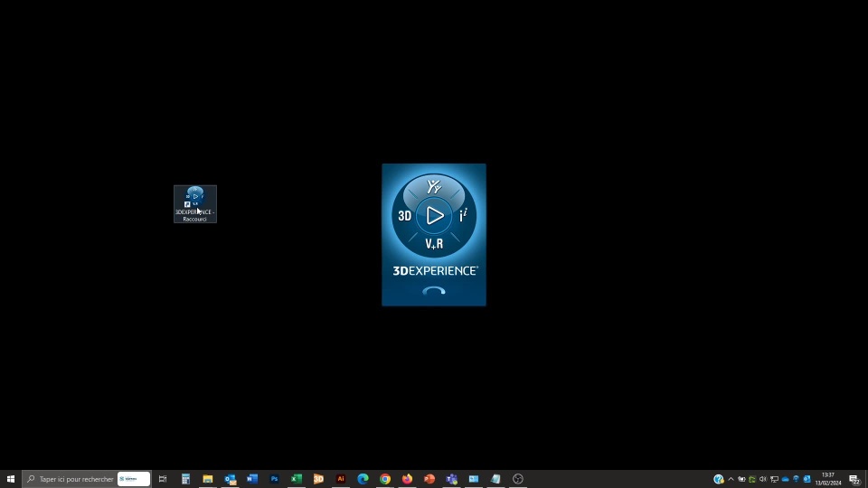This screenshot has width=868, height=488.
Task: Click the search highlights thumbnail in the search box
Action: click(x=134, y=479)
